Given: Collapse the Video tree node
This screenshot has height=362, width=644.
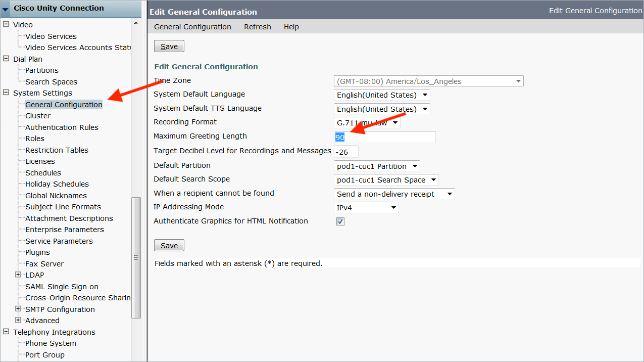Looking at the screenshot, I should [x=6, y=24].
